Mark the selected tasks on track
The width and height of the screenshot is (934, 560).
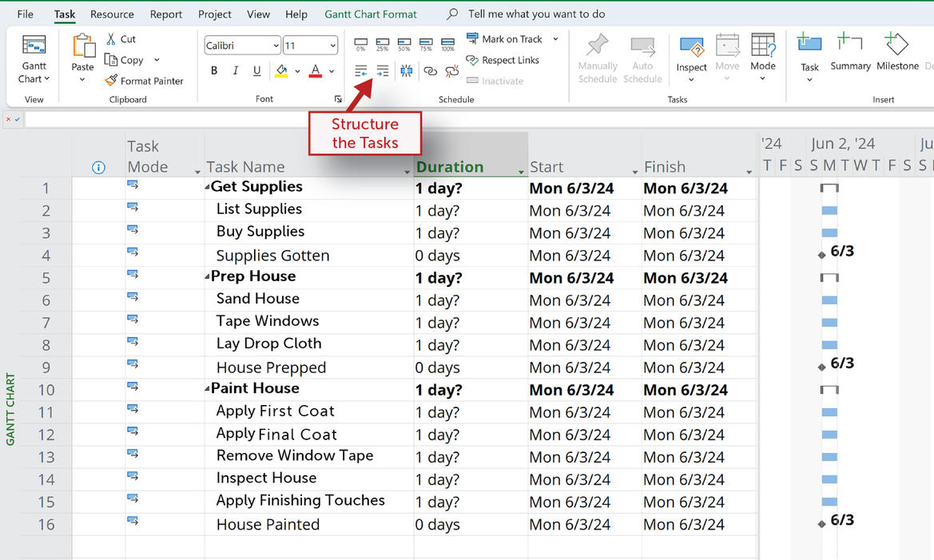coord(504,39)
